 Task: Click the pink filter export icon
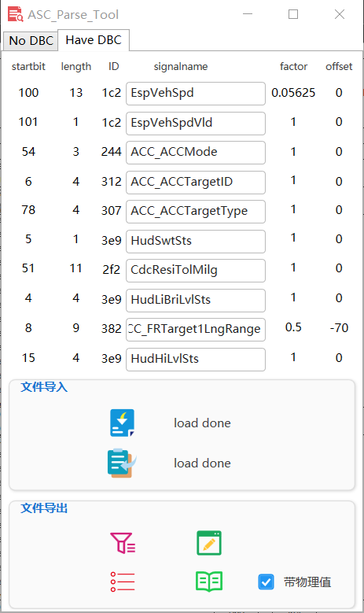123,543
